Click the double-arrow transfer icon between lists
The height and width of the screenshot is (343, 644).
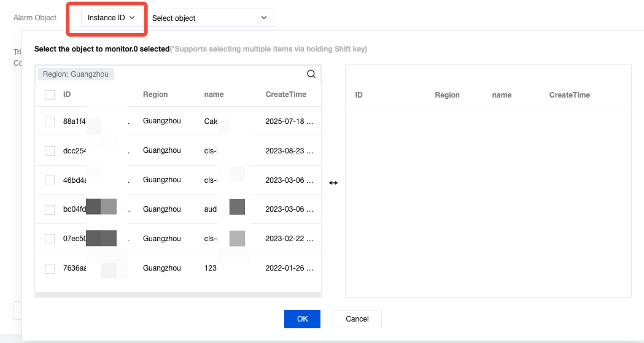(x=333, y=183)
